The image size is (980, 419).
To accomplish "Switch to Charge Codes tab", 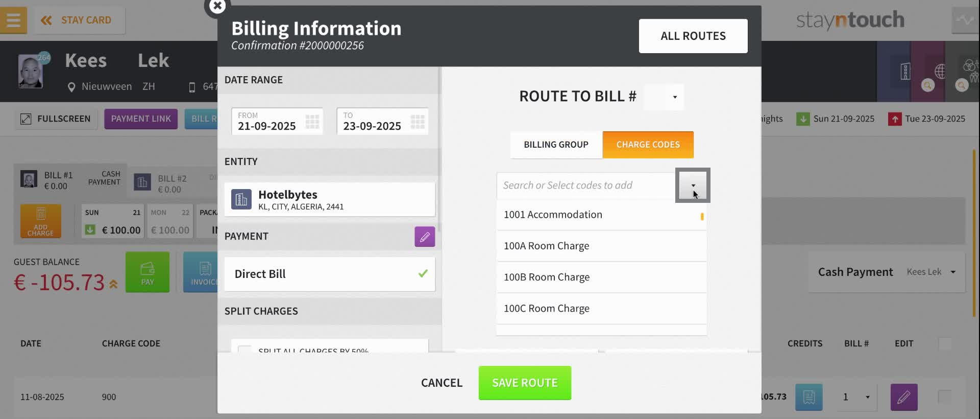I will tap(648, 145).
